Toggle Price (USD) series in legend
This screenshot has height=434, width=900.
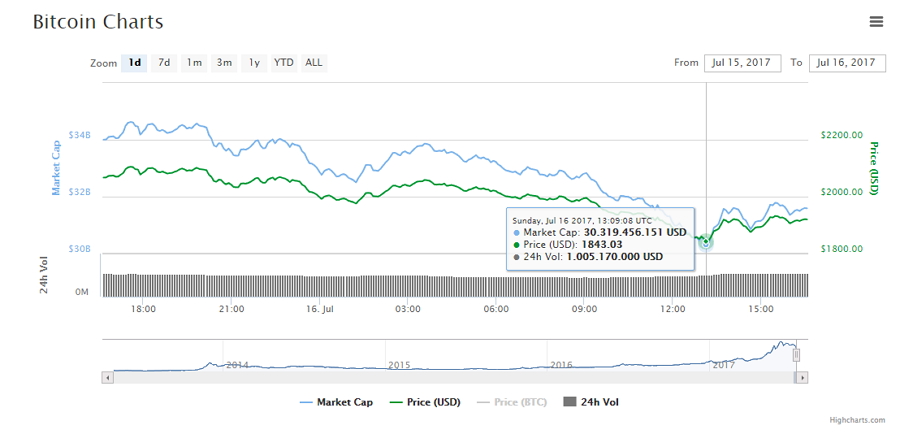tap(425, 402)
